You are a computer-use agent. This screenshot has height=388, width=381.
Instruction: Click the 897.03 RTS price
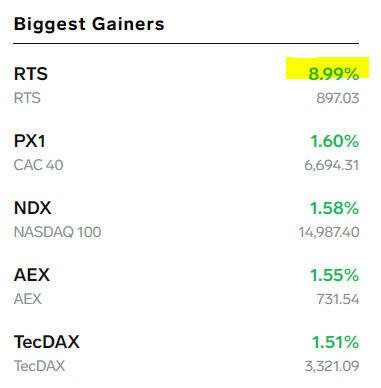(338, 98)
